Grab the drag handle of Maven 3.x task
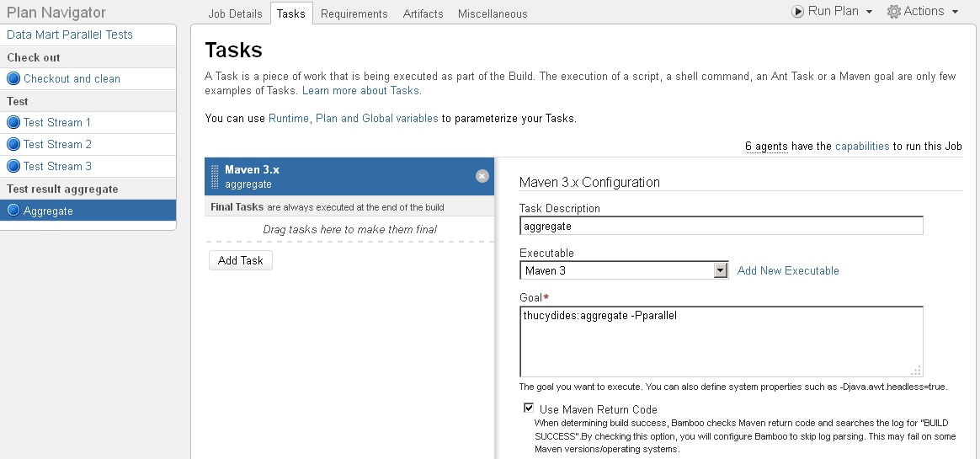The height and width of the screenshot is (459, 980). click(x=215, y=176)
